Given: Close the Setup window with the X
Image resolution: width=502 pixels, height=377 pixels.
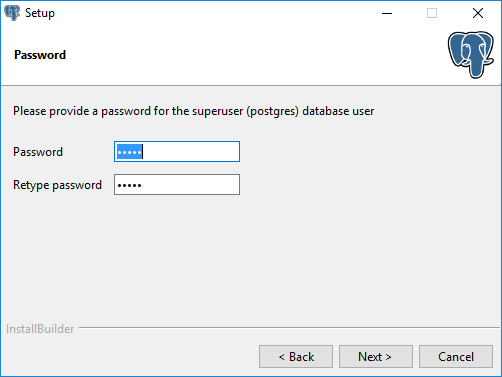Looking at the screenshot, I should 478,13.
